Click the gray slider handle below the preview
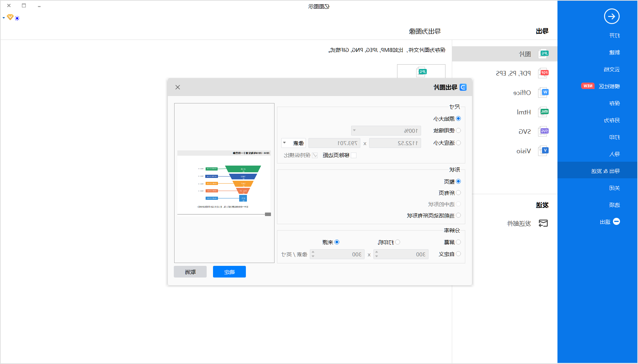The image size is (638, 364). coord(268,214)
